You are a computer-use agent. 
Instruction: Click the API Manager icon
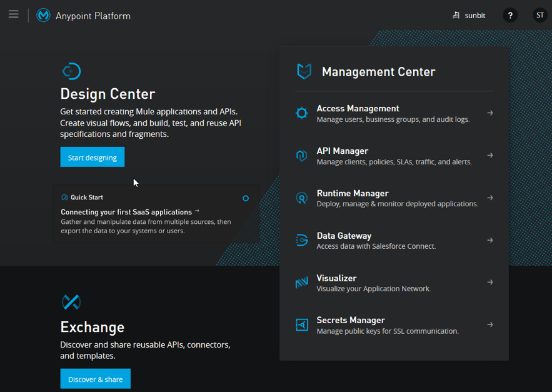pyautogui.click(x=302, y=155)
